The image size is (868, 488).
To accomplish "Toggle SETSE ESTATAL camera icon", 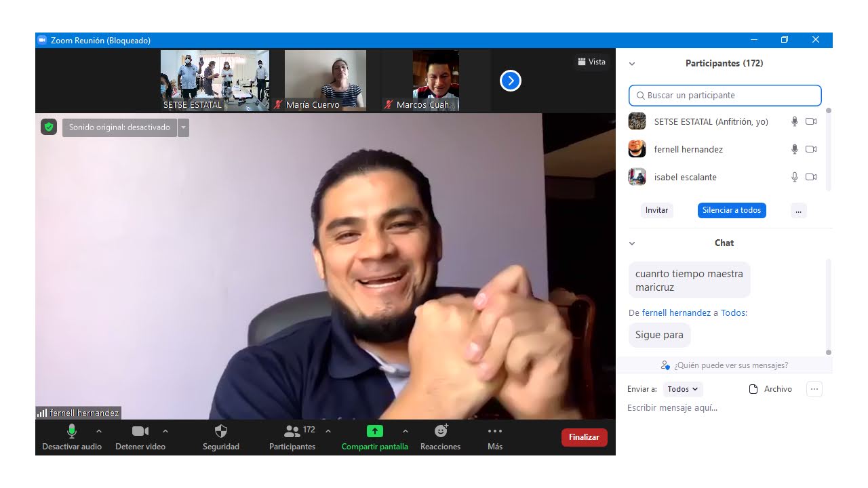I will click(x=811, y=121).
